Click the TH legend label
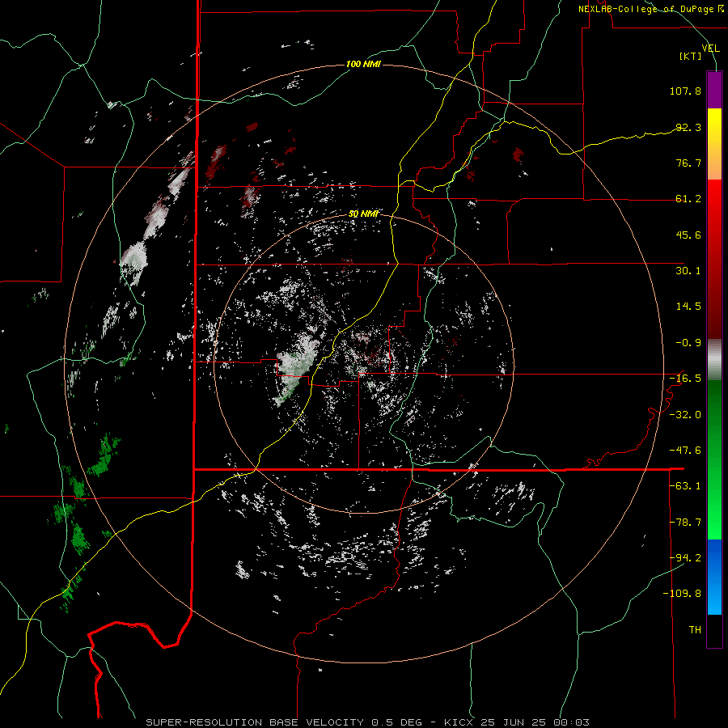 click(x=695, y=630)
